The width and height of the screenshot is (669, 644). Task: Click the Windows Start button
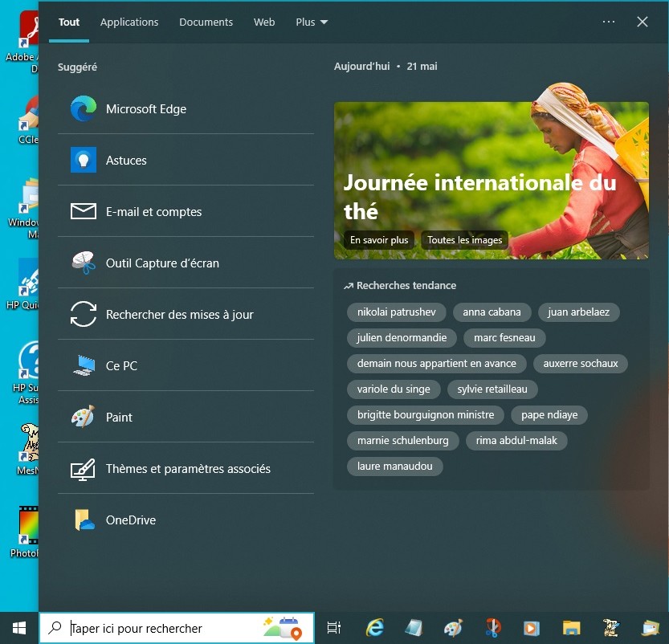[19, 628]
